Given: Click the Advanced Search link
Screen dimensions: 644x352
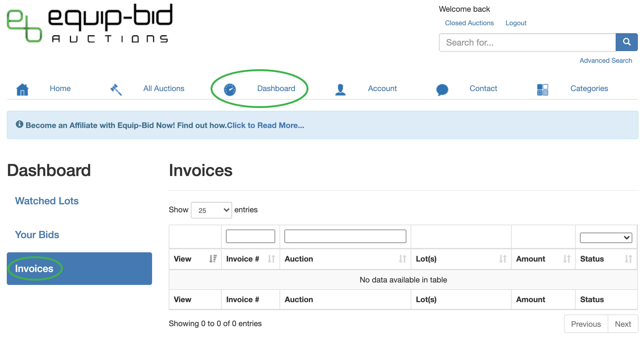Looking at the screenshot, I should pyautogui.click(x=606, y=61).
